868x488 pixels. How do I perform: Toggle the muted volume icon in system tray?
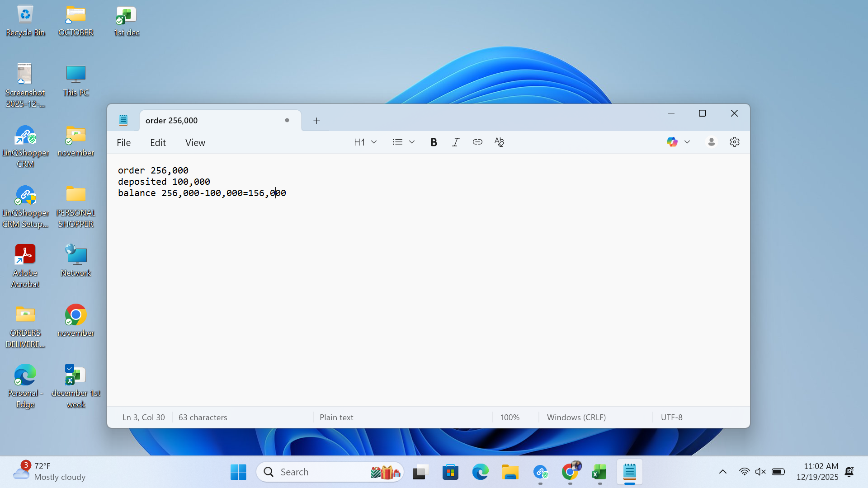[x=760, y=472]
